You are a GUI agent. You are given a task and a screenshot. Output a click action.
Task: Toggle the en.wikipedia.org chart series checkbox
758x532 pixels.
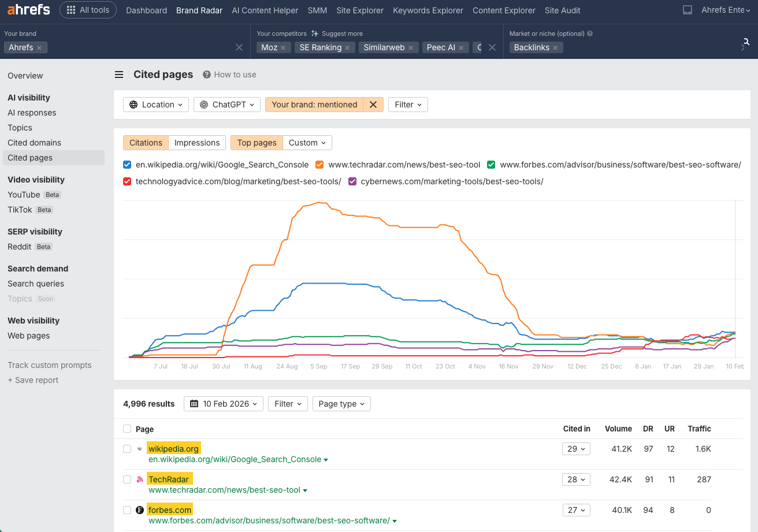tap(127, 165)
